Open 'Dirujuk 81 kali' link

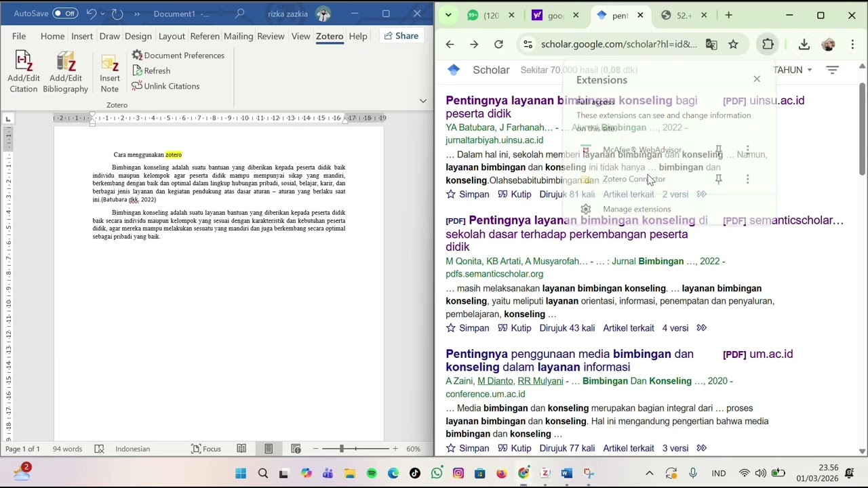[567, 195]
